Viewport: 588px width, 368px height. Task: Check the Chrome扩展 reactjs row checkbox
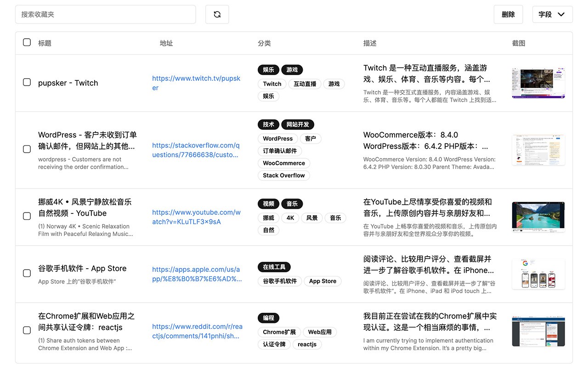coord(27,330)
